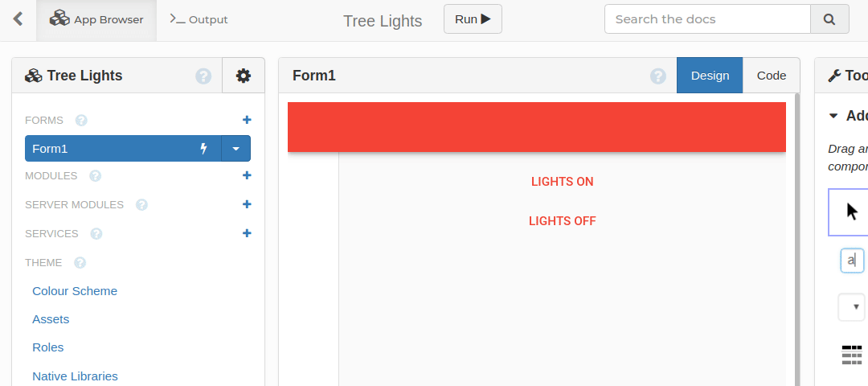Screen dimensions: 868x386
Task: Add a new module with plus icon
Action: pyautogui.click(x=247, y=175)
